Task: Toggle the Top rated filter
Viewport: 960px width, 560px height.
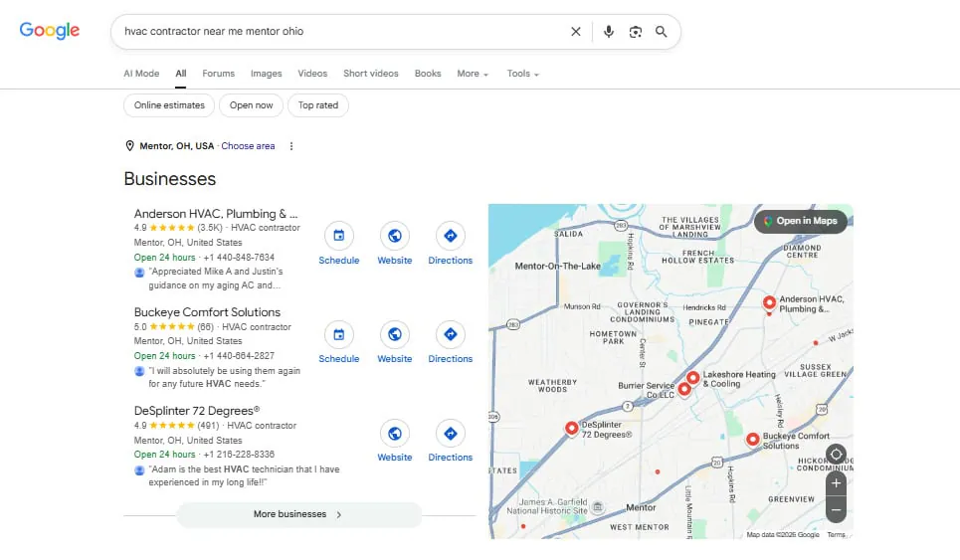Action: 317,105
